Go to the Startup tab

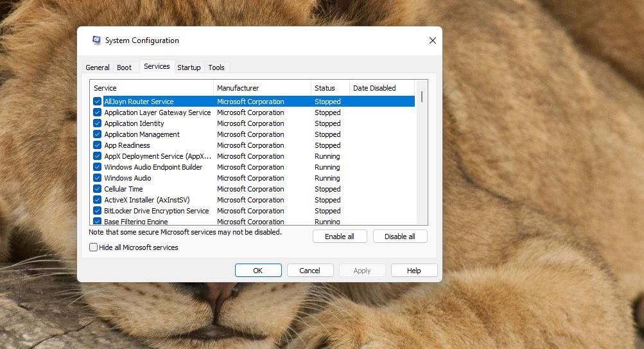(189, 67)
